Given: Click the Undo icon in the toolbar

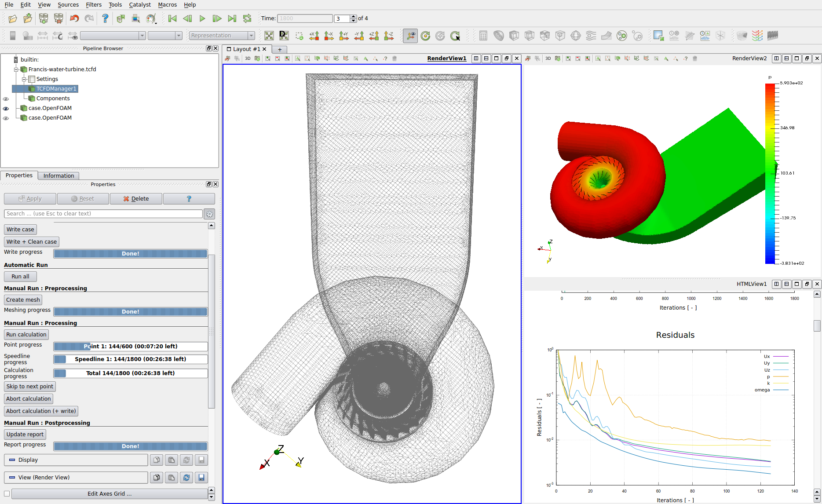Looking at the screenshot, I should [74, 18].
